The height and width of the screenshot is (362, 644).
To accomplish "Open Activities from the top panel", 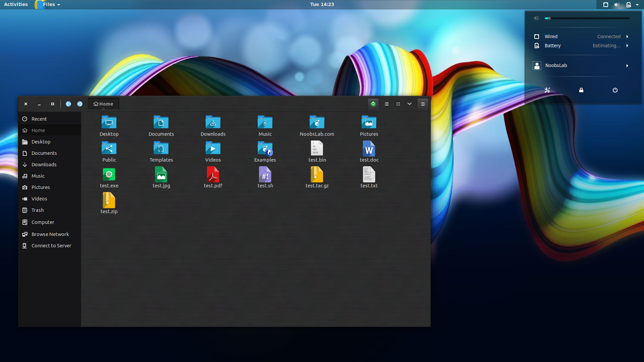I will [x=16, y=4].
